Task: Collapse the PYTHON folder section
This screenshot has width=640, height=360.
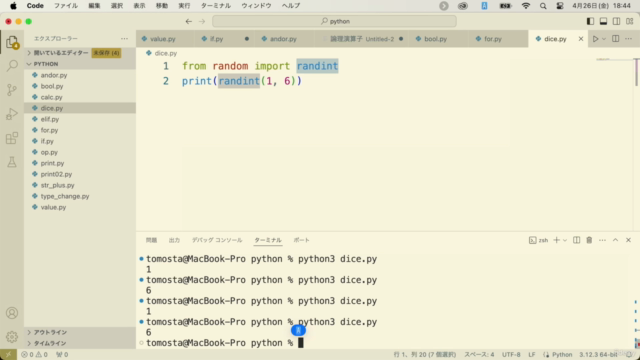Action: point(80,64)
